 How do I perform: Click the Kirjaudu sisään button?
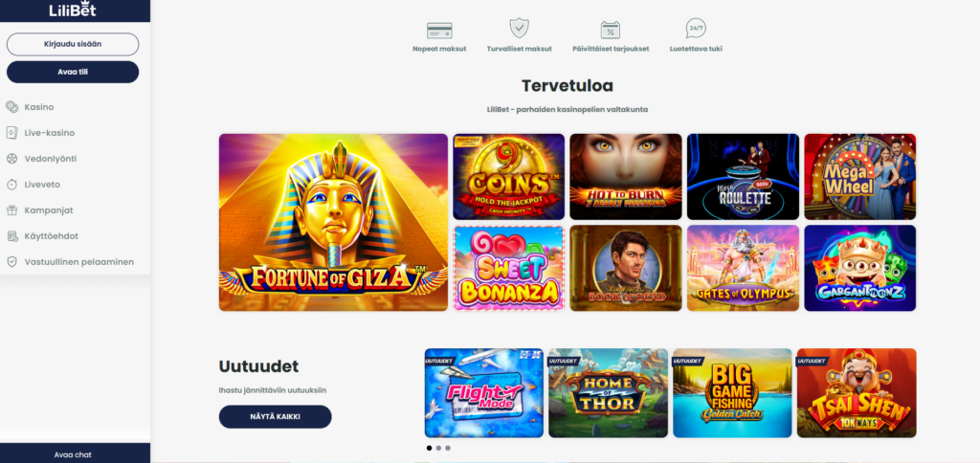point(73,44)
